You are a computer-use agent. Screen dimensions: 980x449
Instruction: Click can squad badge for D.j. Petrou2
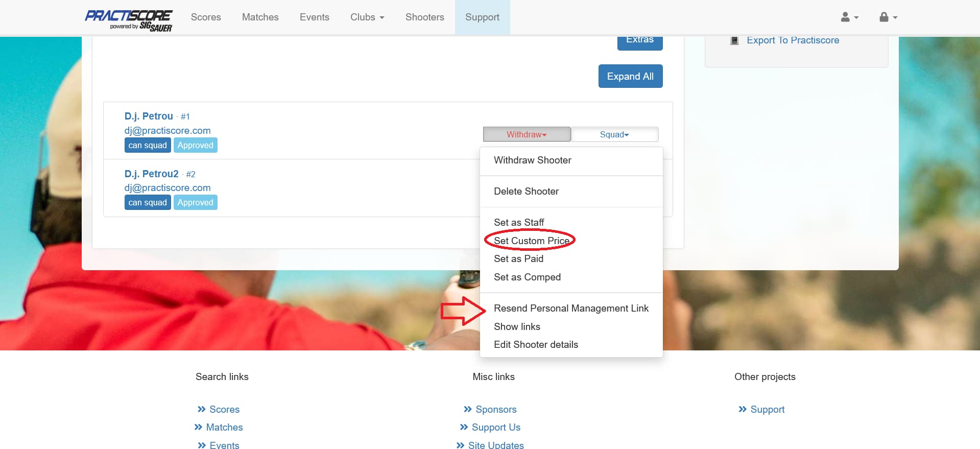148,202
